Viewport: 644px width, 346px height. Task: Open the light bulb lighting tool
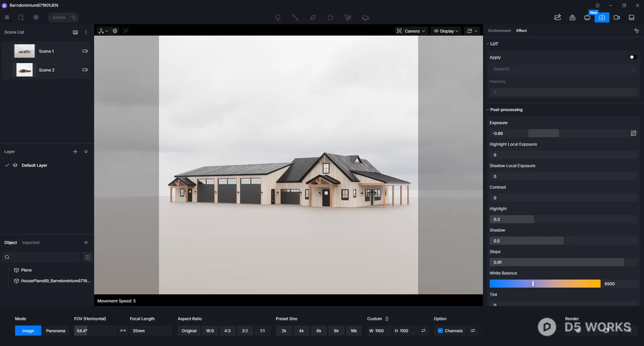tap(278, 18)
